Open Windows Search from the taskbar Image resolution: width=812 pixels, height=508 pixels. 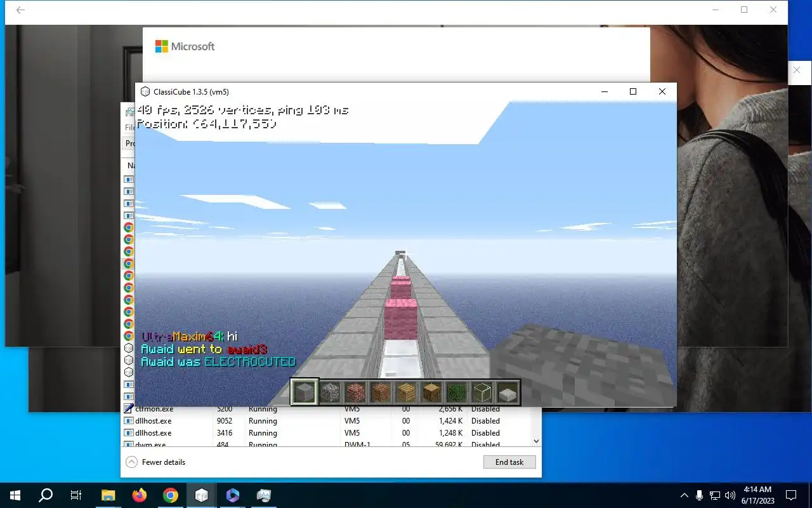pyautogui.click(x=46, y=495)
